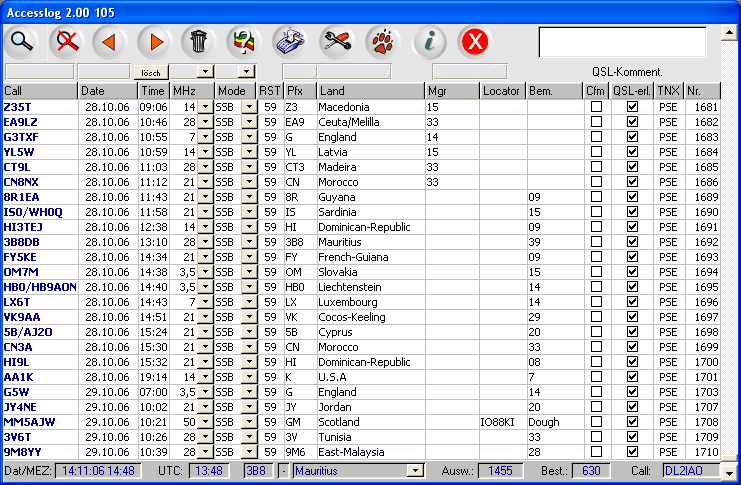The width and height of the screenshot is (741, 485).
Task: Click the paw print icon
Action: point(383,41)
